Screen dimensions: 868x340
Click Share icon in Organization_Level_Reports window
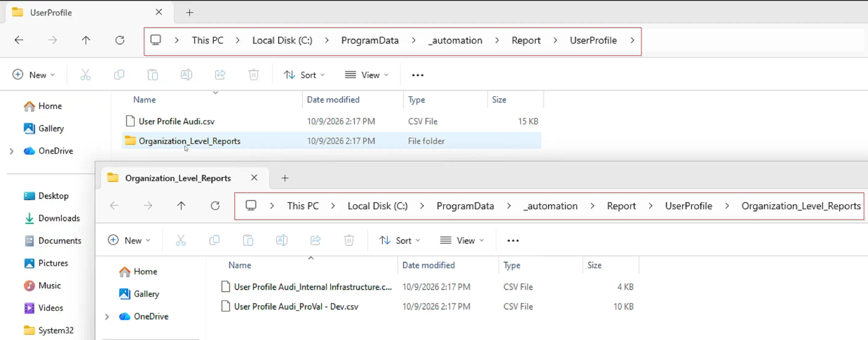coord(315,240)
